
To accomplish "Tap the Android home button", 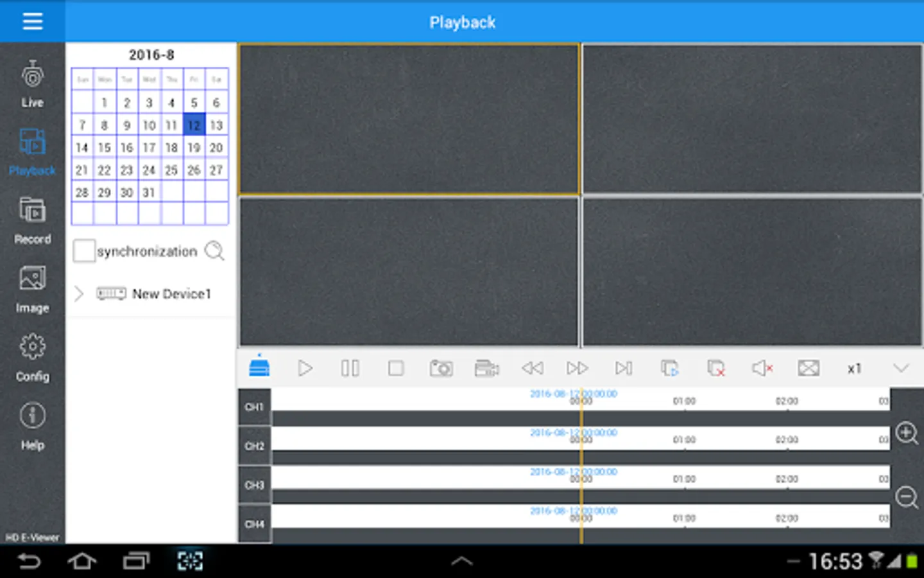I will (x=82, y=561).
